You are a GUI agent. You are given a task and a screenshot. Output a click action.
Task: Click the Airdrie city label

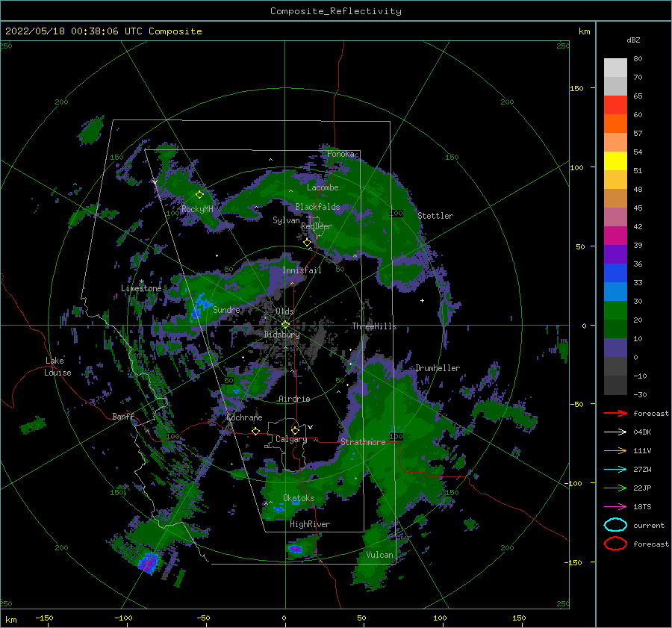coord(294,399)
